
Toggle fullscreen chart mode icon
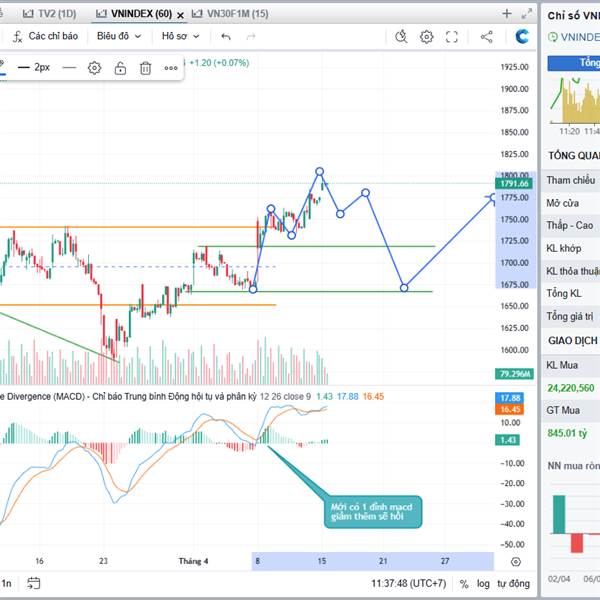(x=452, y=37)
